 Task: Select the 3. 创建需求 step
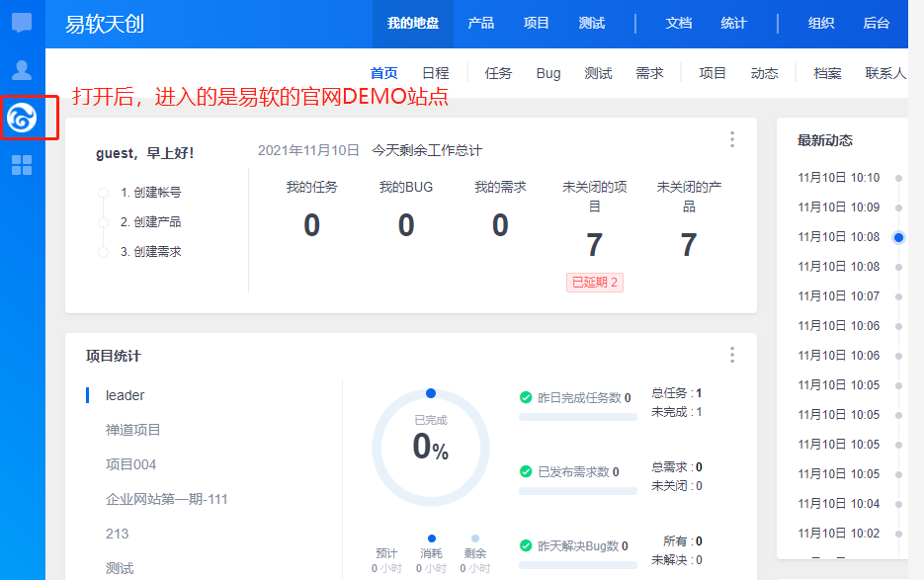[x=150, y=252]
